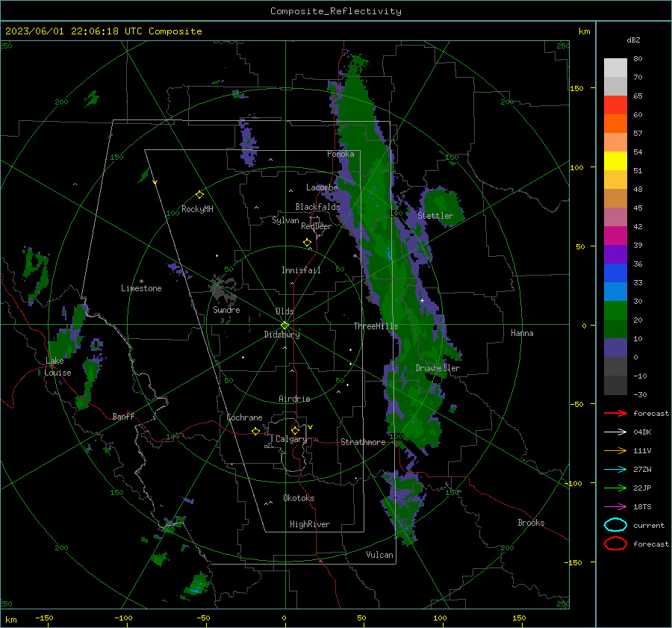
Task: Click the Banff town label
Action: [x=123, y=416]
